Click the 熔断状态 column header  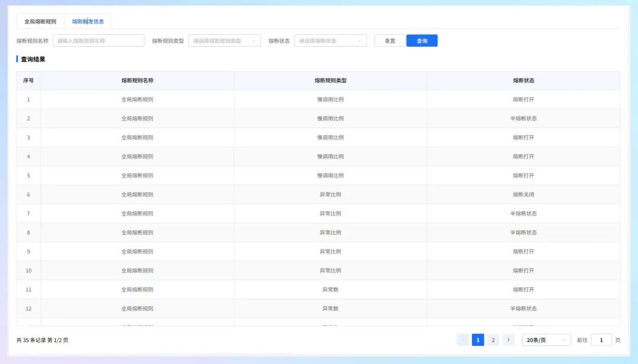pos(523,80)
